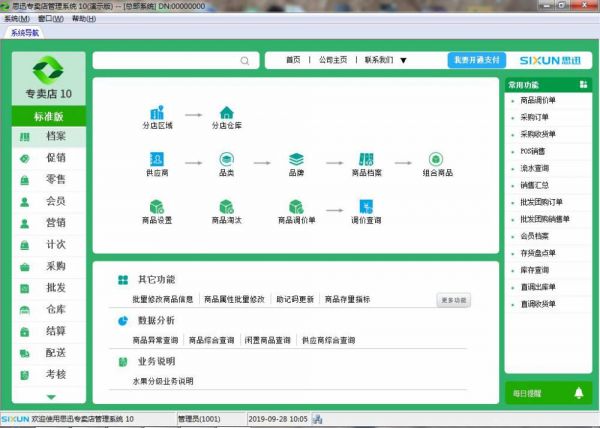Open 采购订单 in 常用功能 list
The width and height of the screenshot is (600, 428).
(534, 117)
